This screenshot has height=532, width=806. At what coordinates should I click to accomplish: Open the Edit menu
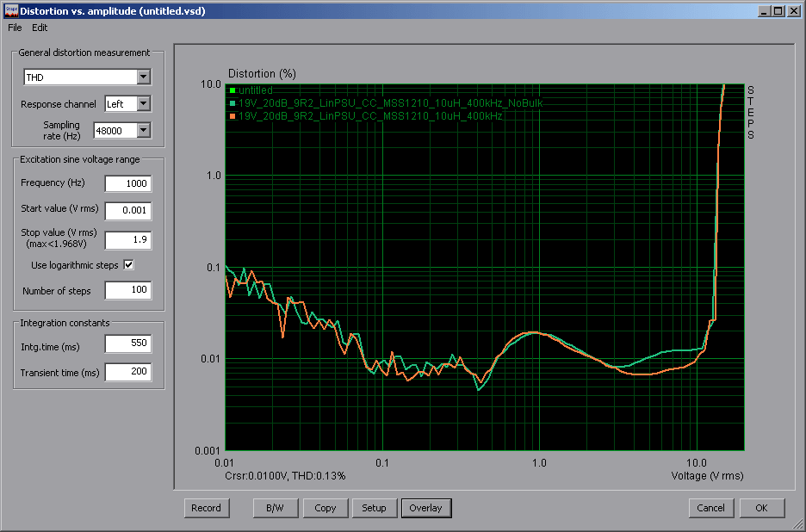pos(40,28)
